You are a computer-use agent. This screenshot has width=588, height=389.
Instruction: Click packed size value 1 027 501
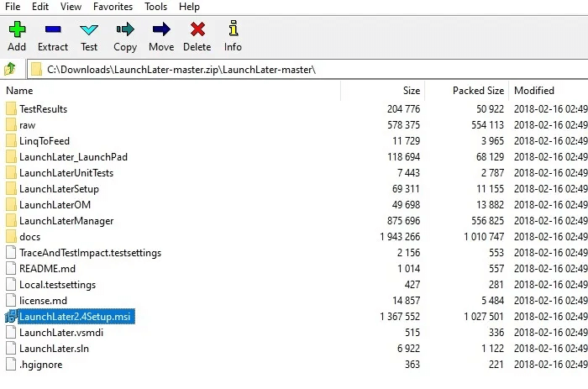[484, 317]
